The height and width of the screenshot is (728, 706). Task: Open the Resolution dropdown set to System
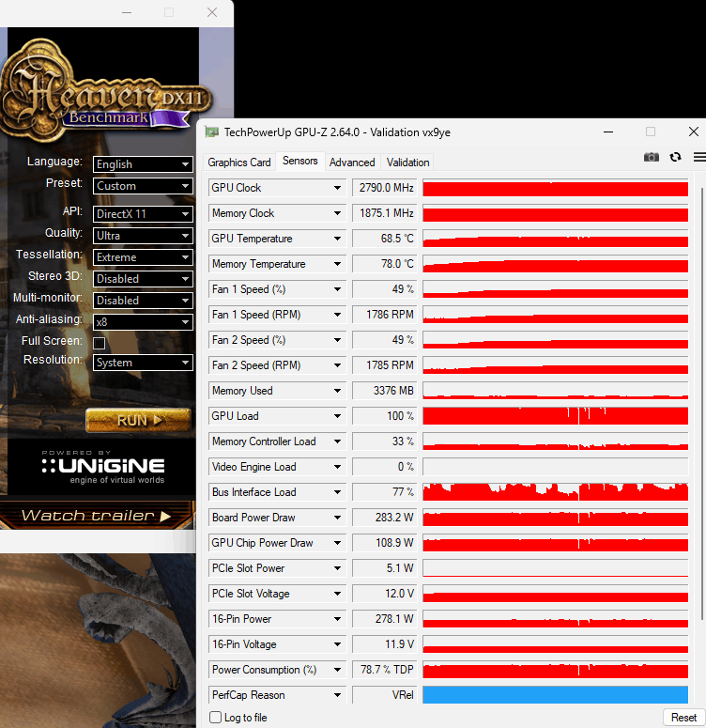(x=143, y=363)
